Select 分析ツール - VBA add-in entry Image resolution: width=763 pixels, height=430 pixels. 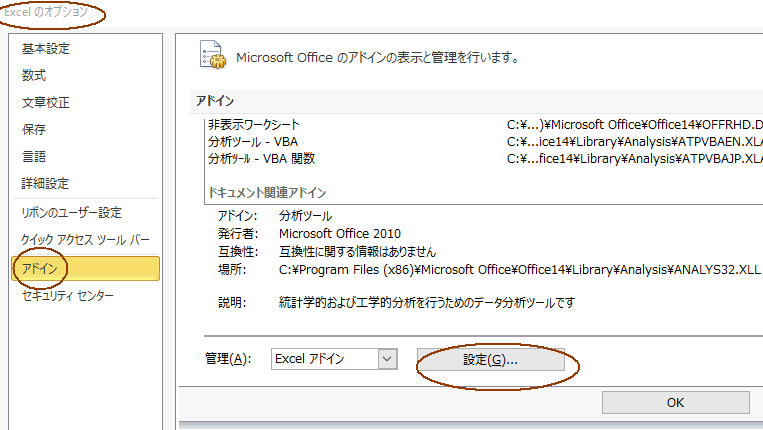tap(484, 142)
